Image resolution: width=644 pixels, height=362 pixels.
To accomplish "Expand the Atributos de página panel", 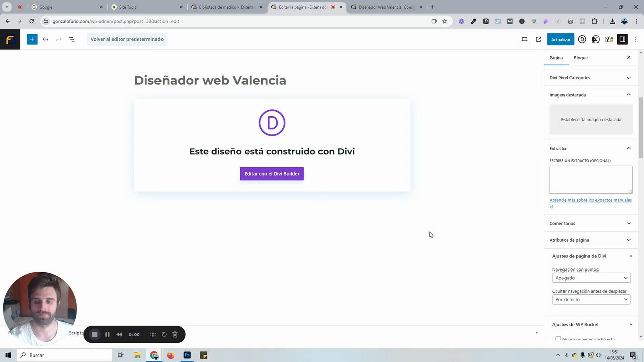I will point(591,240).
